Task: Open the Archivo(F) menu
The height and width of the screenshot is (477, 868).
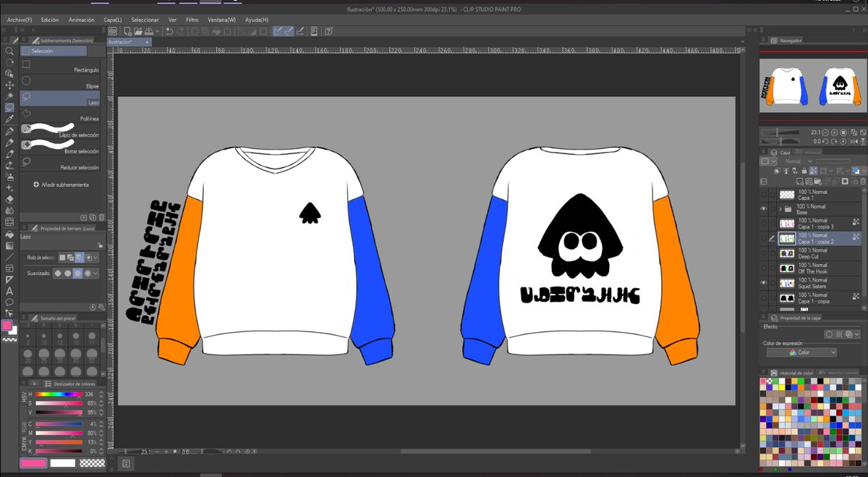Action: (20, 20)
